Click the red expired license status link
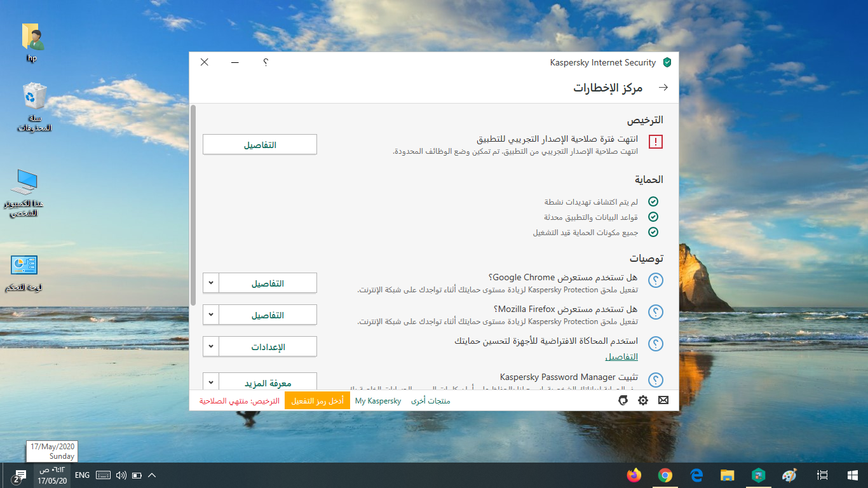This screenshot has height=488, width=868. pos(240,401)
